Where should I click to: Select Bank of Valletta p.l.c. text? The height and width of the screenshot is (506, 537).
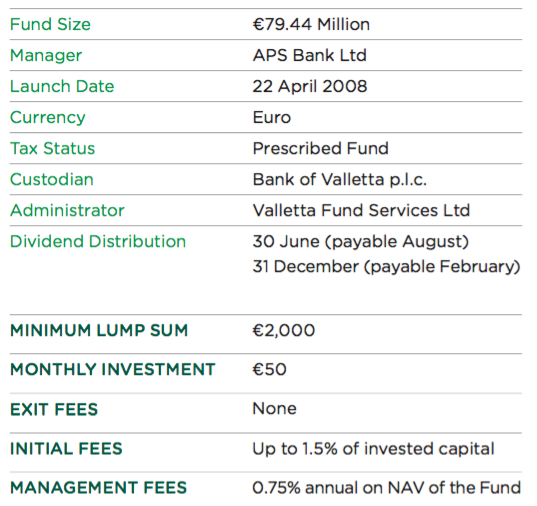tap(339, 180)
